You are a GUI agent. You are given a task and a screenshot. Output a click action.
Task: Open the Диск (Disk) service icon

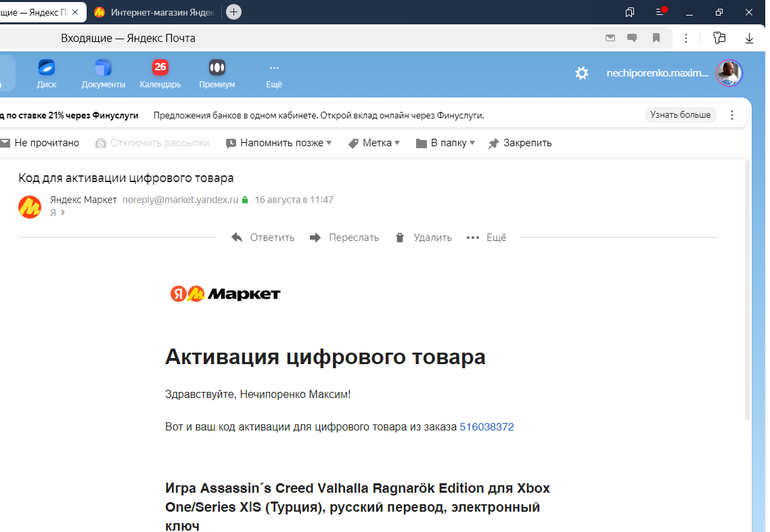tap(47, 74)
